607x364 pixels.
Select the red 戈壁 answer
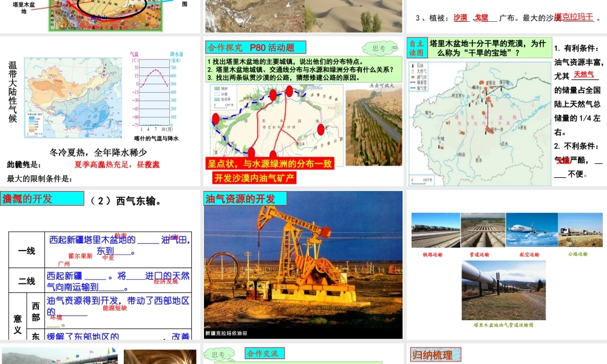coord(481,18)
